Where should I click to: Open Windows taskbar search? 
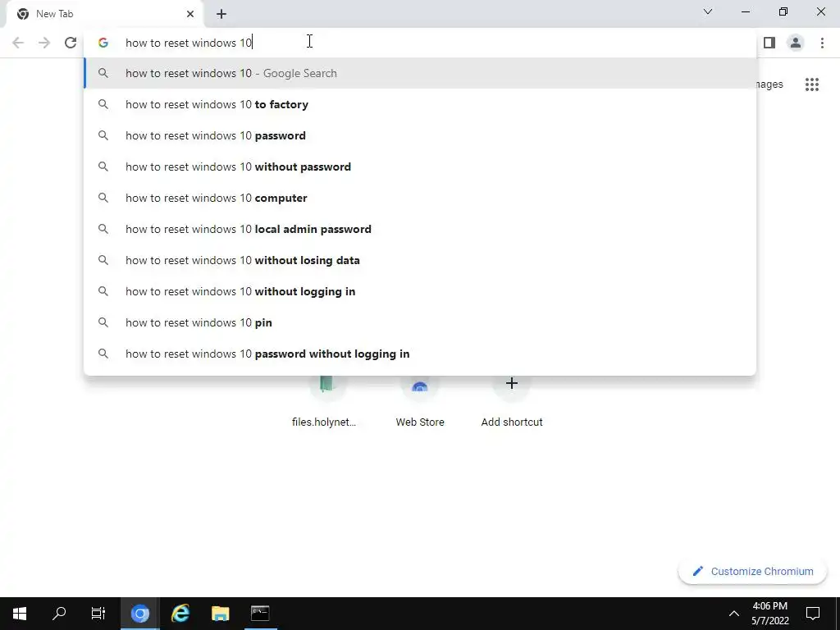59,614
